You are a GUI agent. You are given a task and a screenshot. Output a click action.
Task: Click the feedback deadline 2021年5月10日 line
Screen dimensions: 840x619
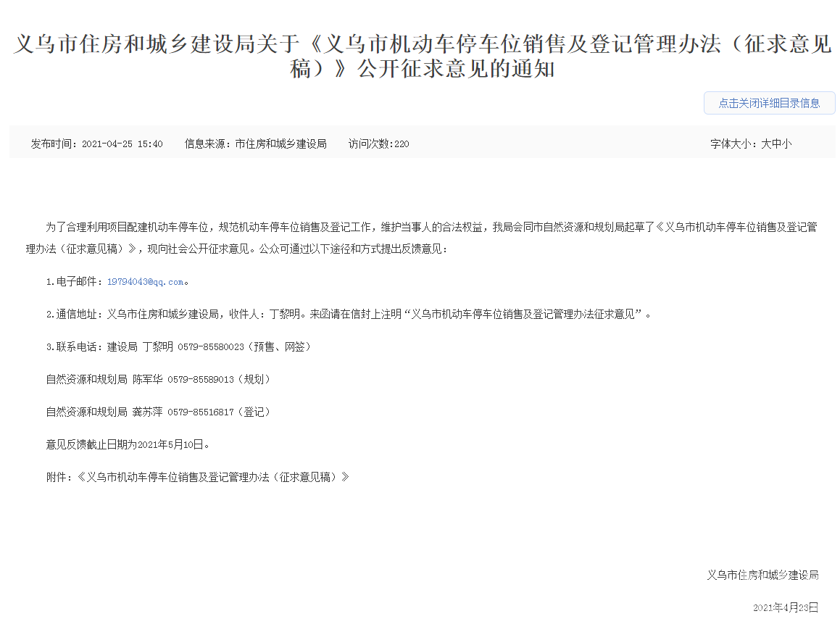coord(128,444)
